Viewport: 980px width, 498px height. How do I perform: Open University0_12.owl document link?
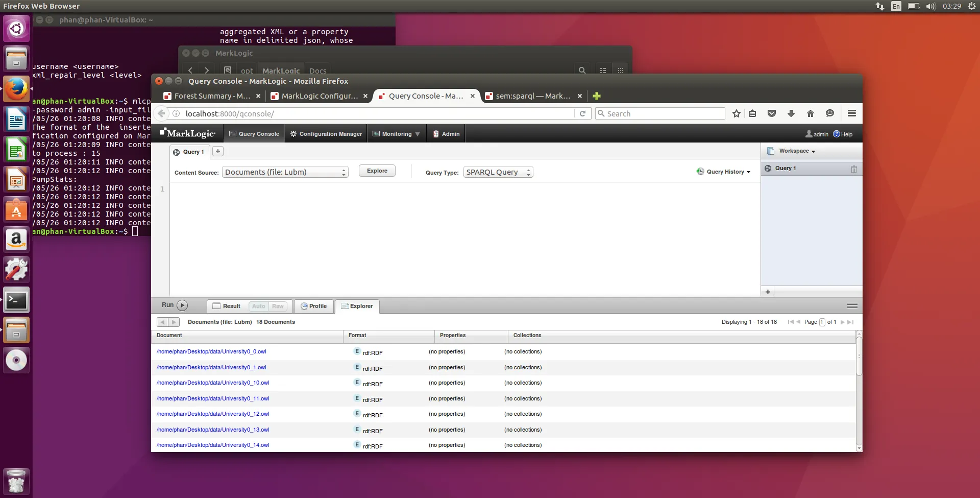(213, 414)
